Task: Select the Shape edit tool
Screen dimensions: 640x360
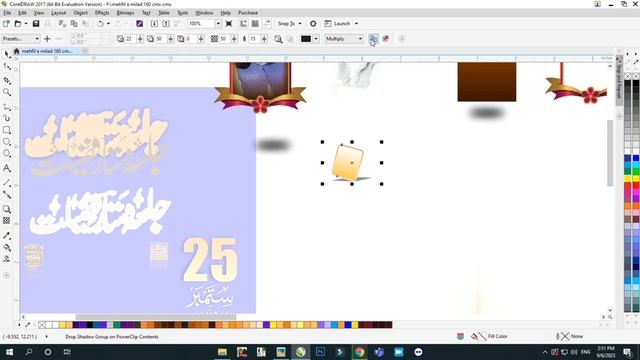Action: [x=7, y=67]
